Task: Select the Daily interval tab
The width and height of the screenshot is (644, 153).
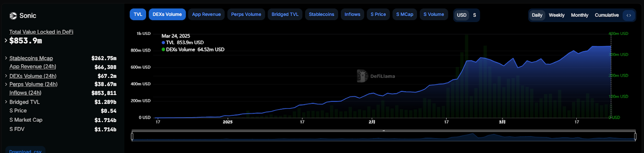Action: [x=537, y=15]
